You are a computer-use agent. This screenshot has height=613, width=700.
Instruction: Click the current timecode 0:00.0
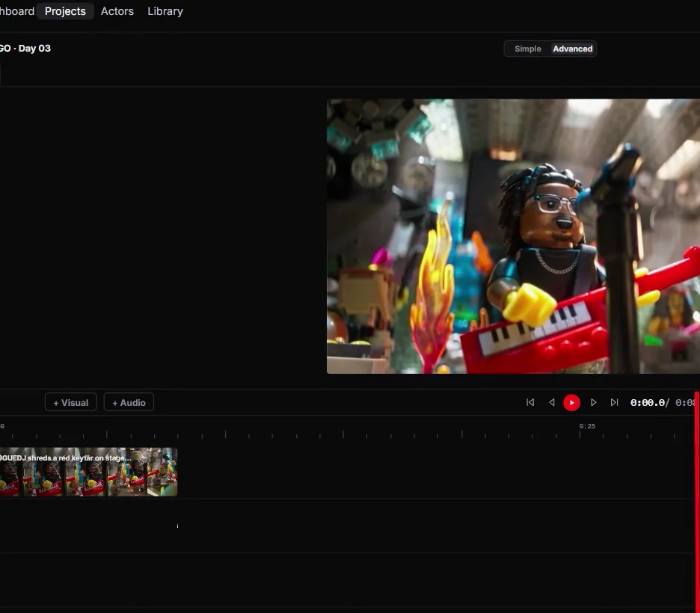point(648,403)
